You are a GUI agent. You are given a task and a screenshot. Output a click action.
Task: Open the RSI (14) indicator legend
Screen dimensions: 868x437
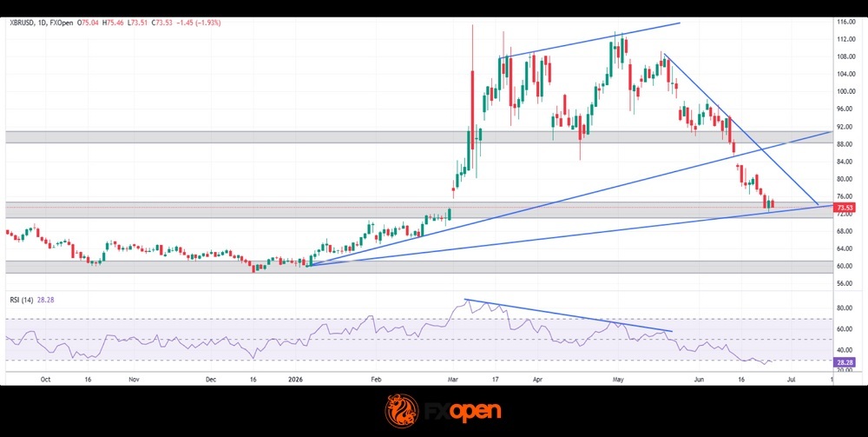(x=21, y=300)
